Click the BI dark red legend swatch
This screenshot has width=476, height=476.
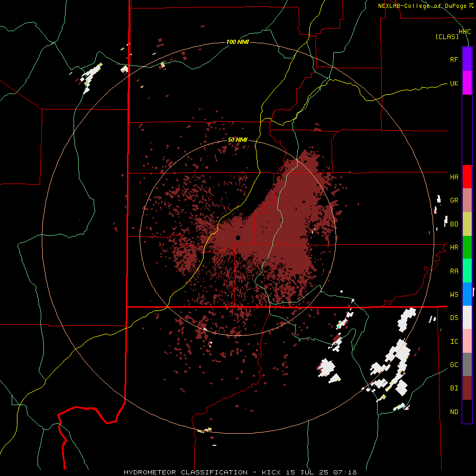467,388
